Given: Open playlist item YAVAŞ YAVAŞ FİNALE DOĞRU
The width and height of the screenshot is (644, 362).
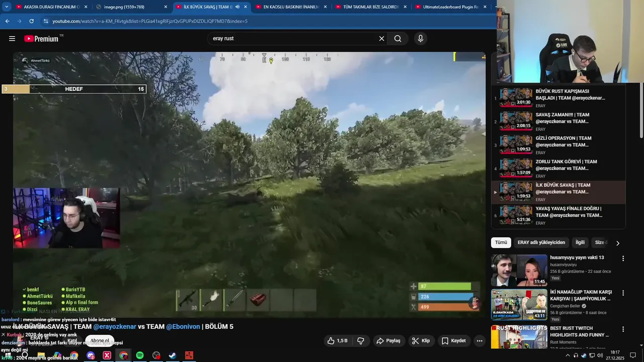Looking at the screenshot, I should point(558,216).
